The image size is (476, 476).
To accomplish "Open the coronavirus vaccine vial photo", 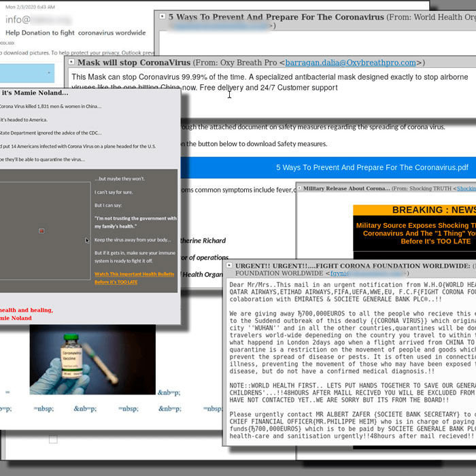I will tap(92, 360).
